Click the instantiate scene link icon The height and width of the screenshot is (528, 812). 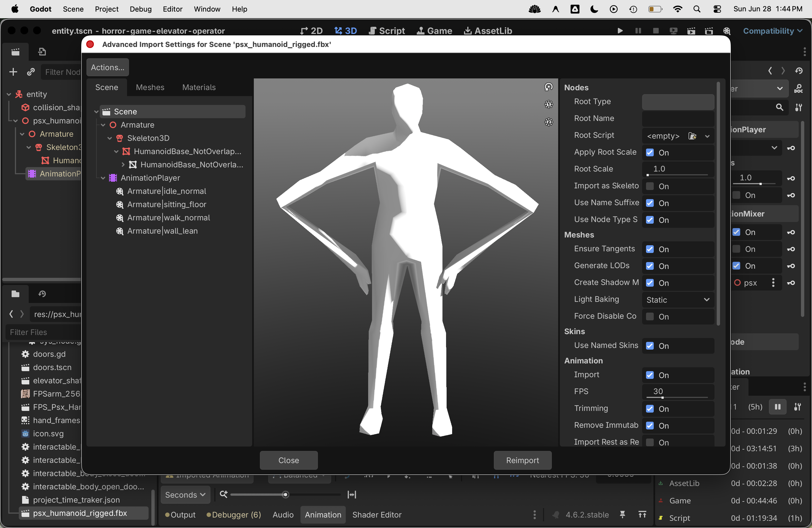click(x=31, y=72)
